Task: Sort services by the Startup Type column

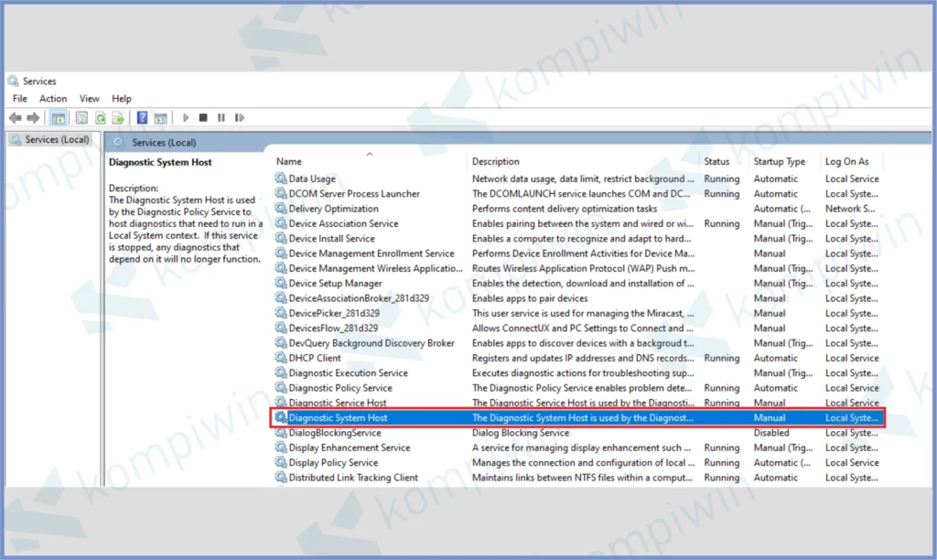Action: (x=779, y=162)
